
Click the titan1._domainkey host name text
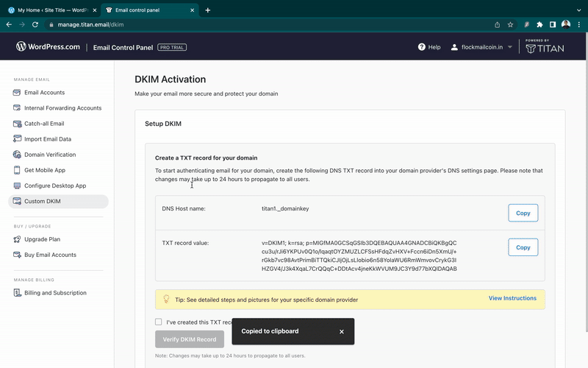click(x=285, y=208)
